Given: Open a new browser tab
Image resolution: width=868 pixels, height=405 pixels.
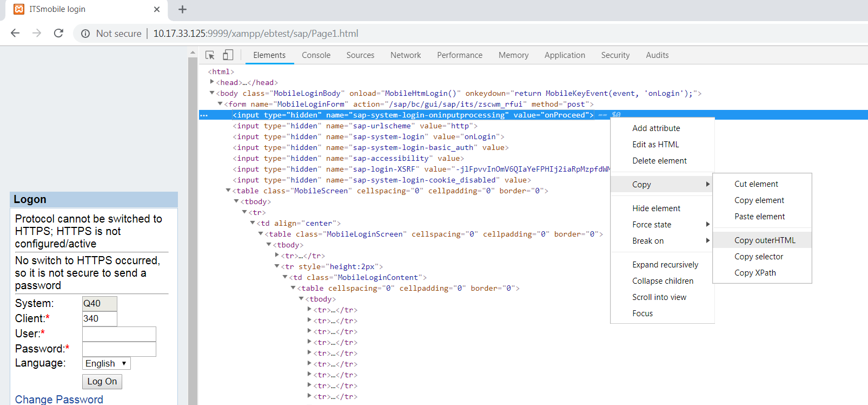Looking at the screenshot, I should click(182, 9).
